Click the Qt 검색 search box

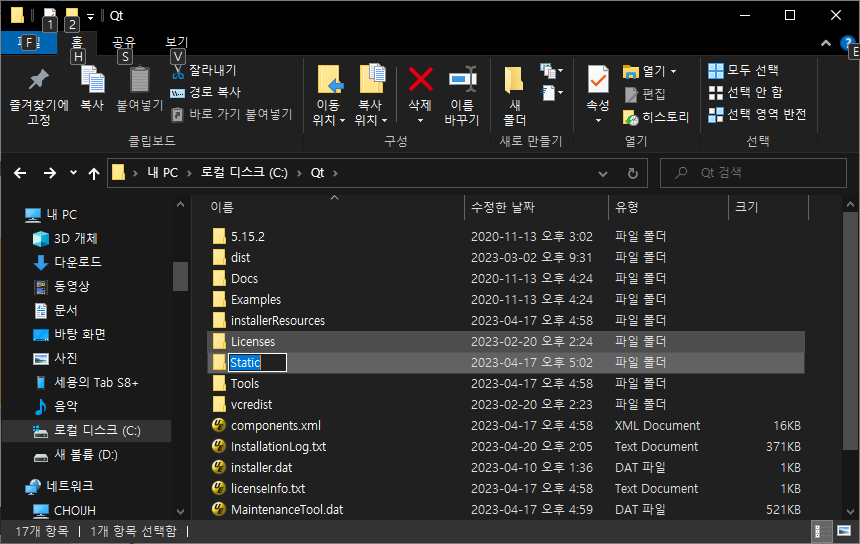pos(754,173)
